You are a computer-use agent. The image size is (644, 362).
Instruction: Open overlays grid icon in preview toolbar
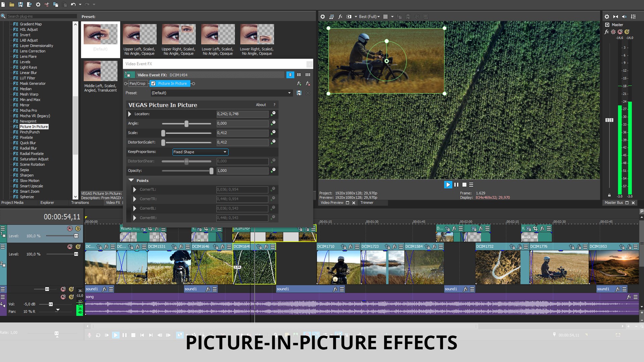pos(385,16)
